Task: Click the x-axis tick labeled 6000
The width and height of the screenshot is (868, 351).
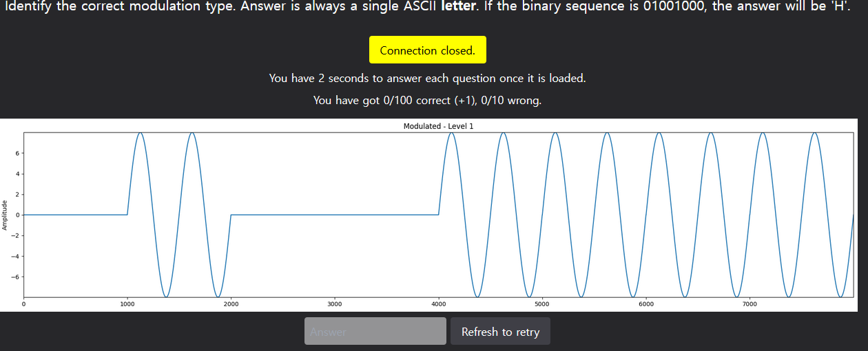Action: click(x=646, y=303)
